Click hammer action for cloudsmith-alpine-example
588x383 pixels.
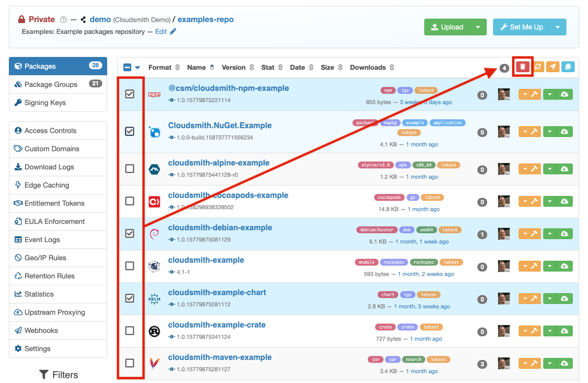click(534, 169)
